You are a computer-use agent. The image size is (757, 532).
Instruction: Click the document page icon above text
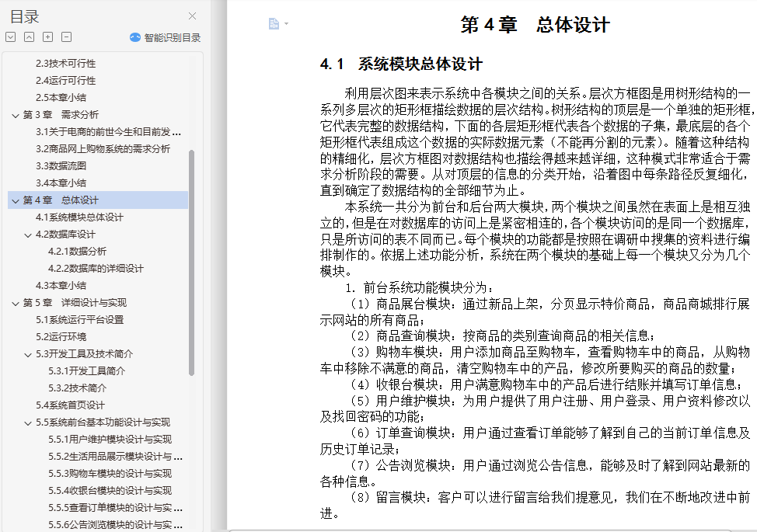[274, 23]
